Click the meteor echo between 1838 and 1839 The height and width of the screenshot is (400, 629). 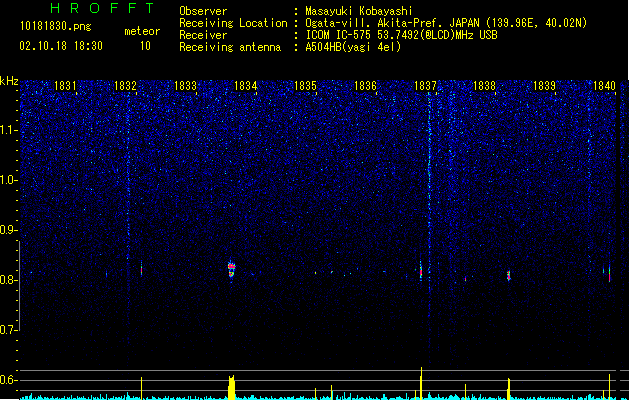coord(509,275)
